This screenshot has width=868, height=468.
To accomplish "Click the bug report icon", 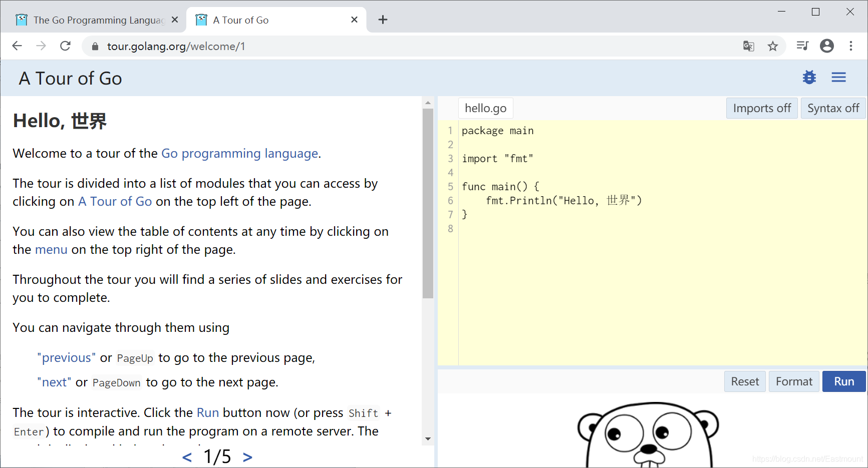I will (x=809, y=78).
